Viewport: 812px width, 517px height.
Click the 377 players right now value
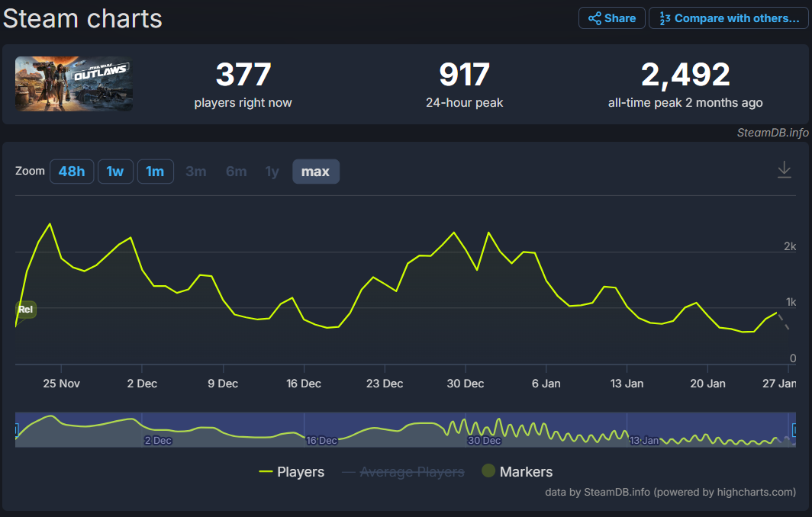[x=243, y=74]
